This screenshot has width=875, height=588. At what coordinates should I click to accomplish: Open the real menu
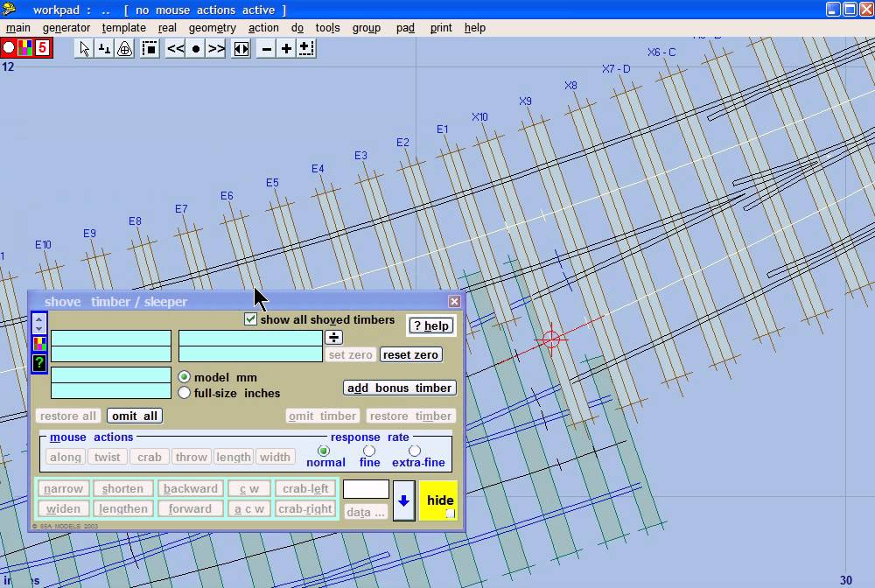click(167, 28)
